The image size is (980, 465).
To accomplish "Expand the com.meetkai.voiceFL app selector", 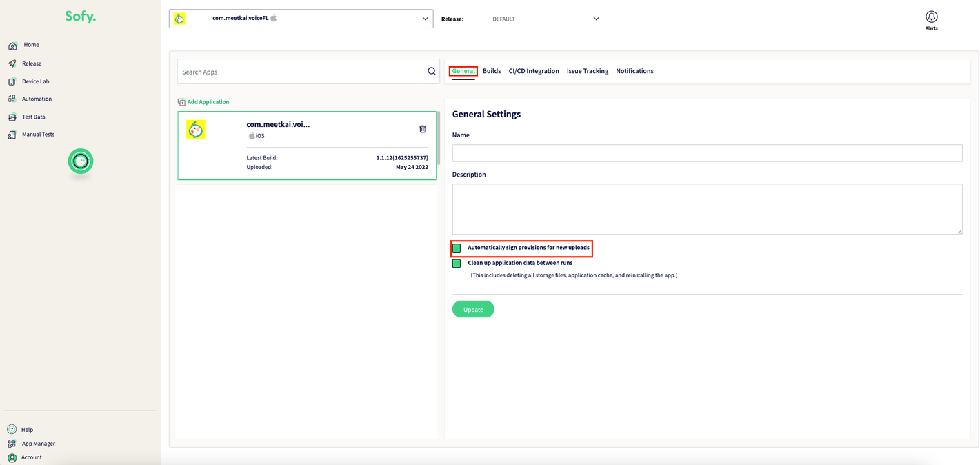I will pos(301,19).
